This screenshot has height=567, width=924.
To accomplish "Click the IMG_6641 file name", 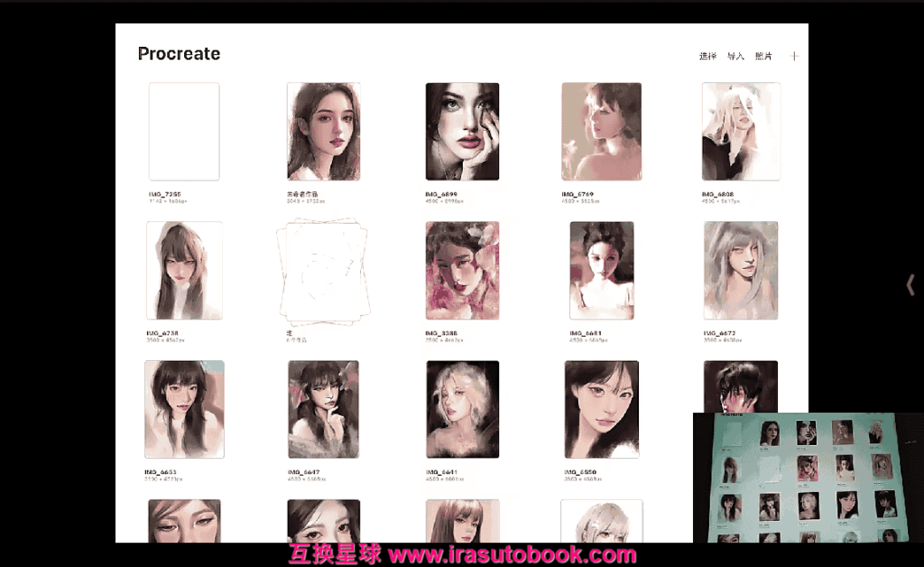I will [x=441, y=472].
